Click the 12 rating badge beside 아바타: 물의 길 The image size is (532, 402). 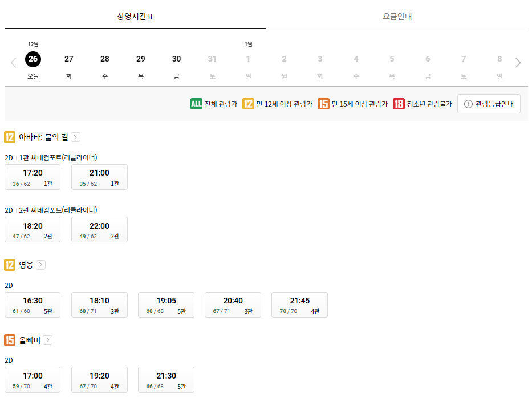pos(9,137)
